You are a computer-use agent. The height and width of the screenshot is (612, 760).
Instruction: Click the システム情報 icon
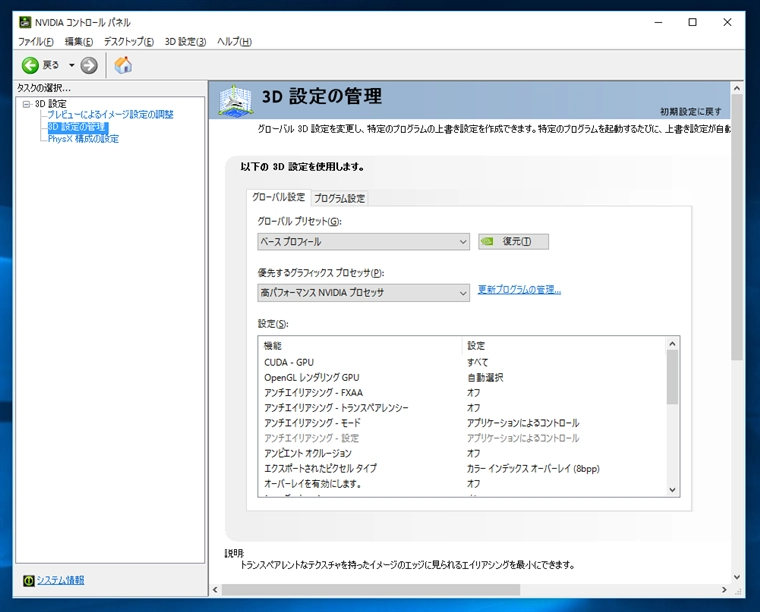click(29, 580)
